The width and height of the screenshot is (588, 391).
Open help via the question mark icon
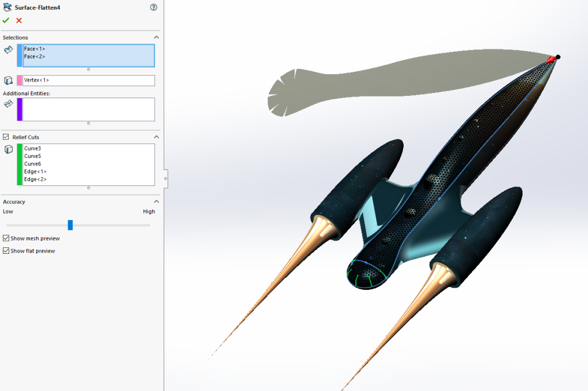[152, 7]
